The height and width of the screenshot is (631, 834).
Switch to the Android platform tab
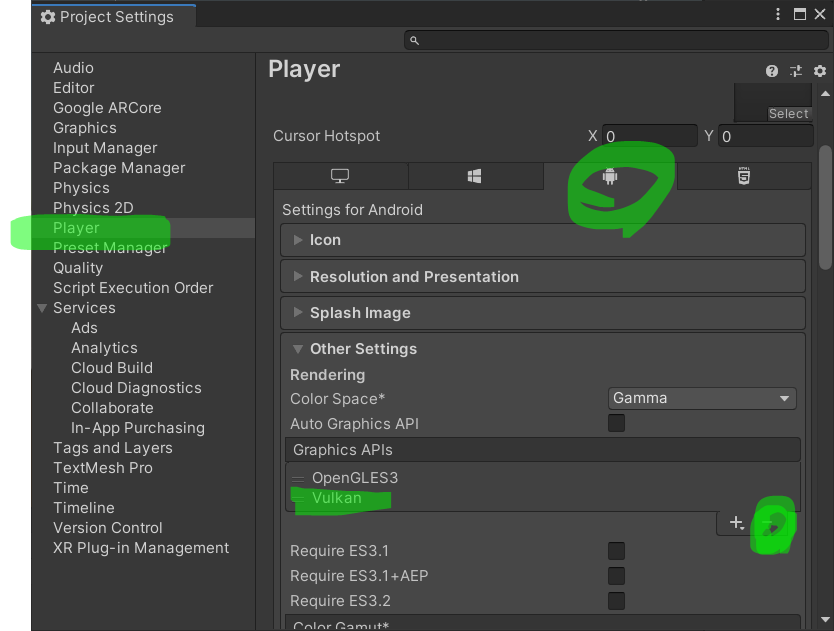pos(610,176)
